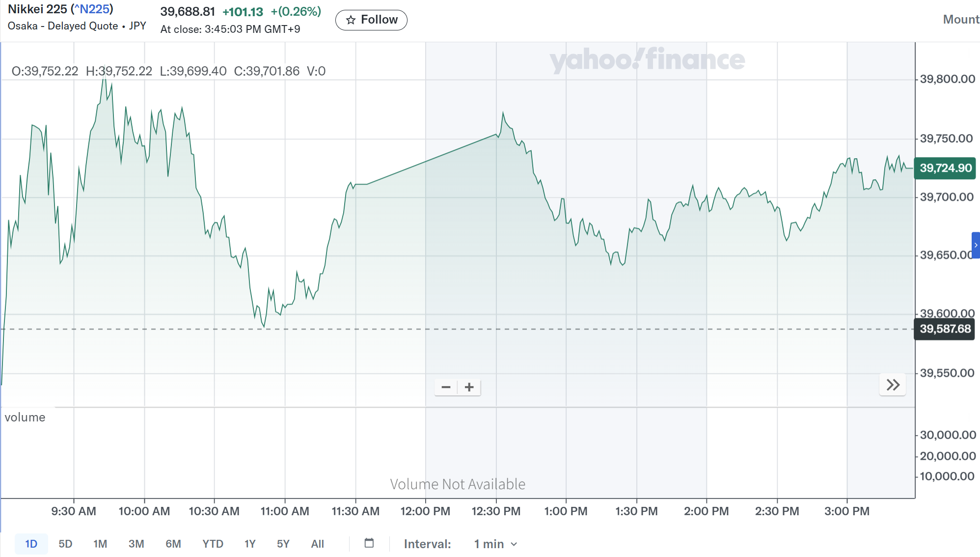Click the 1:30 PM time axis label
Screen dimensions: 980x557
point(636,511)
